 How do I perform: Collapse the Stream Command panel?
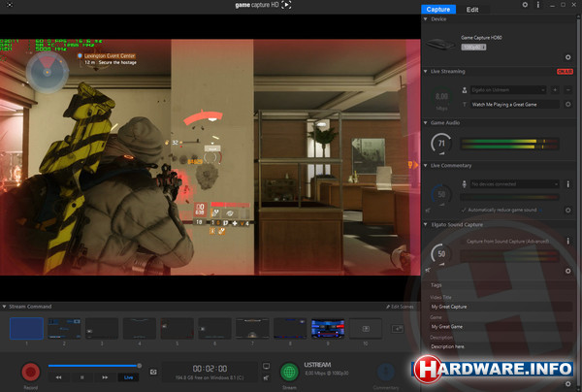[x=4, y=307]
